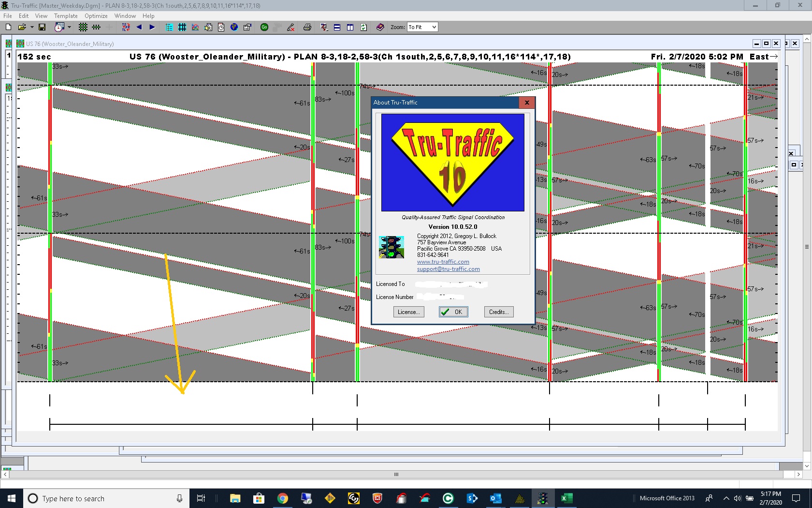
Task: Open the Template menu
Action: tap(66, 16)
